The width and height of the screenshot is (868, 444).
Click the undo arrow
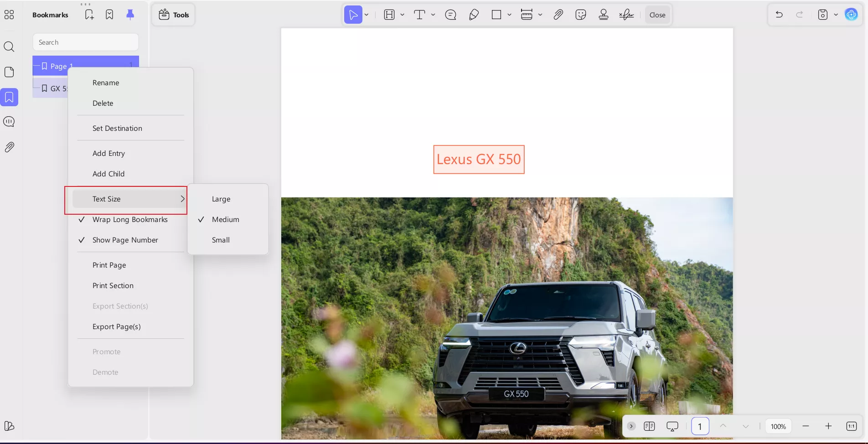click(779, 15)
